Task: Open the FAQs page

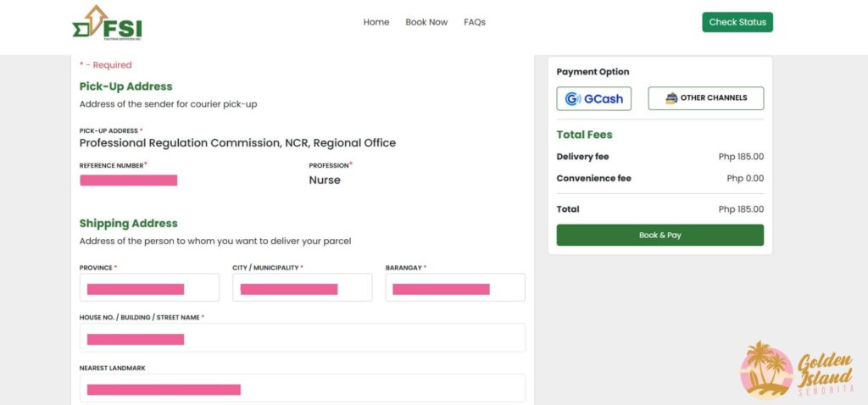Action: tap(475, 22)
